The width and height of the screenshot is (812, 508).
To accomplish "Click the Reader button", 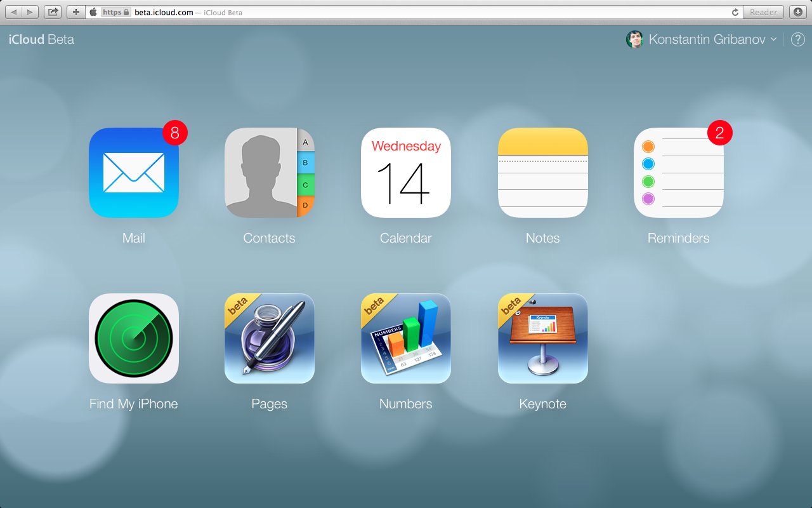I will tap(763, 12).
